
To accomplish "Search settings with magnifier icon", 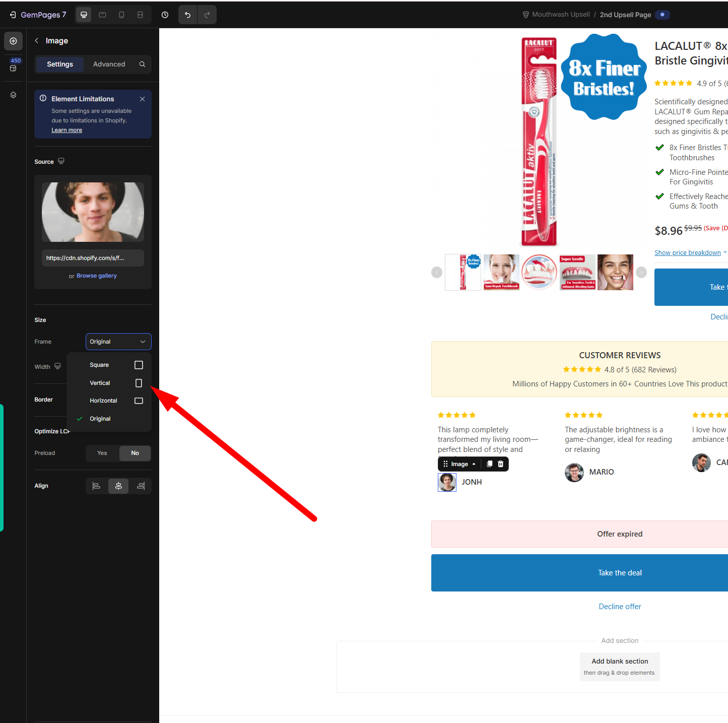I will [x=142, y=64].
